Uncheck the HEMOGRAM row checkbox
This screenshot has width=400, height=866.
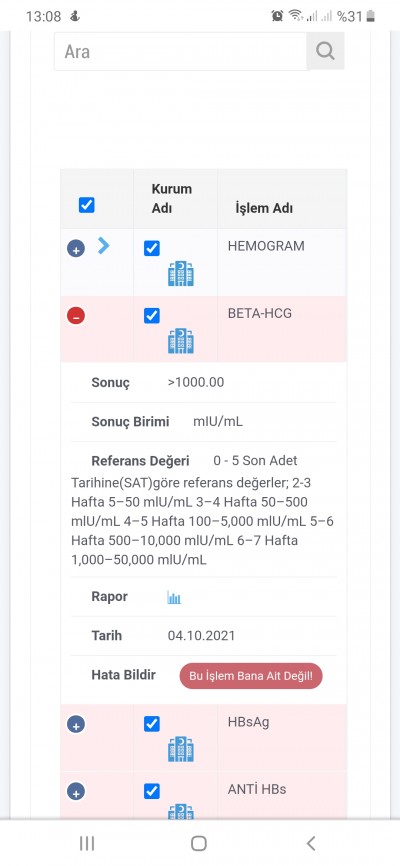pyautogui.click(x=152, y=249)
